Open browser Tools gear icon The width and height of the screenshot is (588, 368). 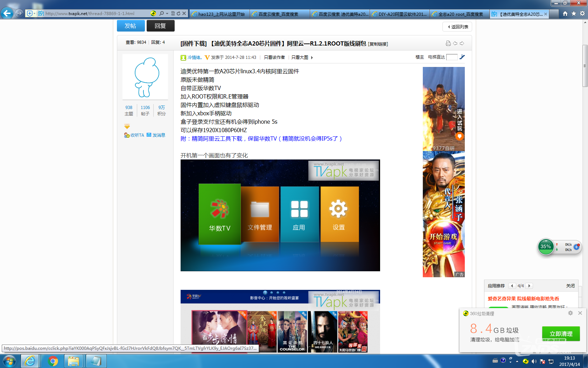582,13
